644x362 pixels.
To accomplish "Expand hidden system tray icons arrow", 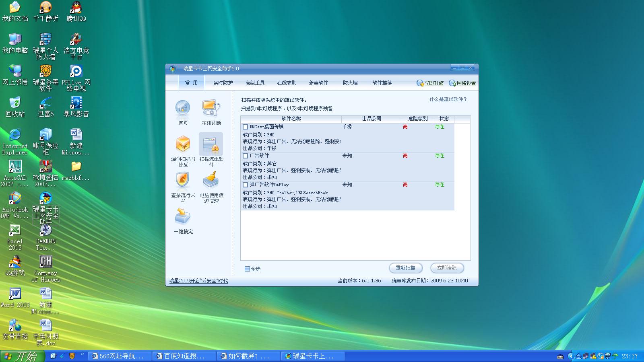I will coord(570,356).
